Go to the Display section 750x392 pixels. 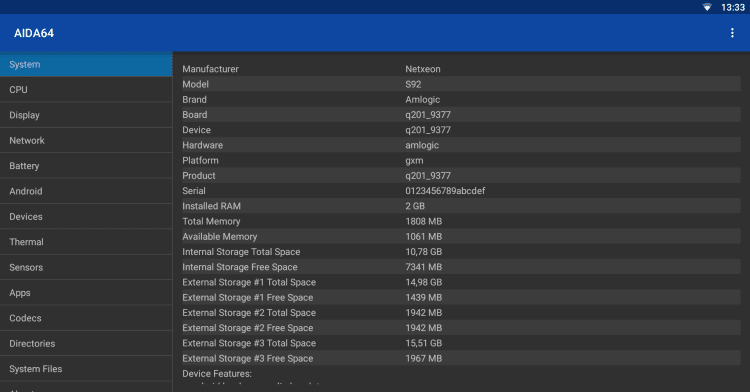(86, 115)
